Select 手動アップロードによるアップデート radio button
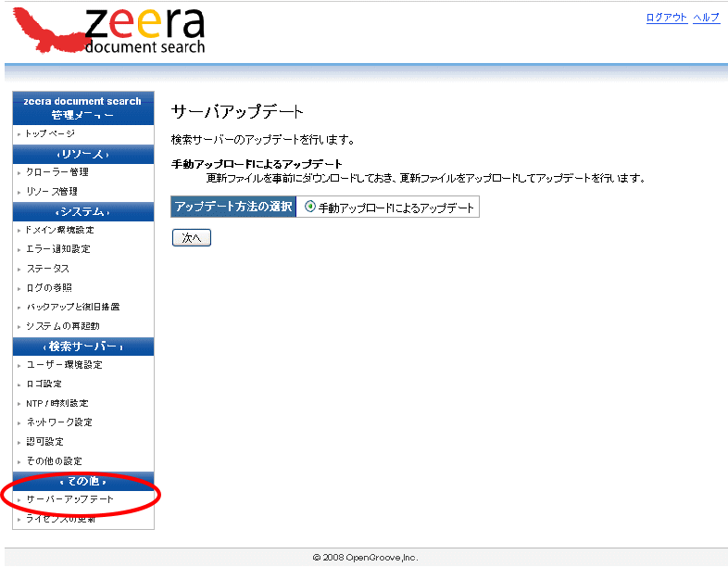Screen dimensions: 728x567 point(309,207)
